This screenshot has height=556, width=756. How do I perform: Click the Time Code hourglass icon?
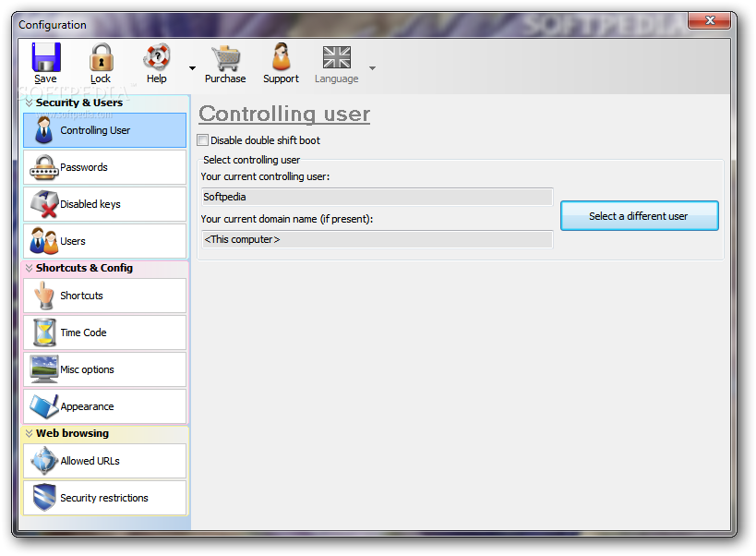pos(44,332)
